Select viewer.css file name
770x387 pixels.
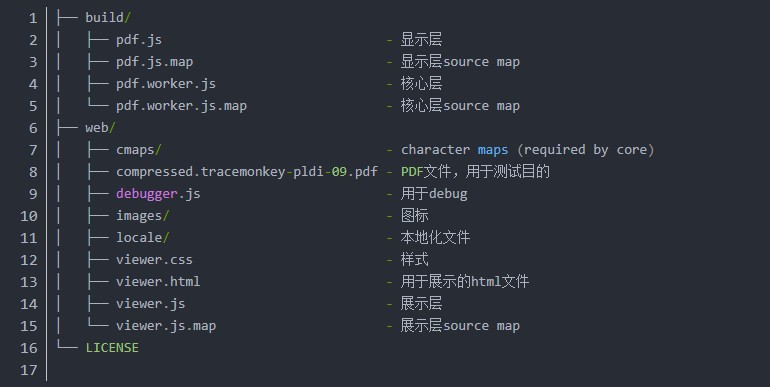pyautogui.click(x=155, y=260)
